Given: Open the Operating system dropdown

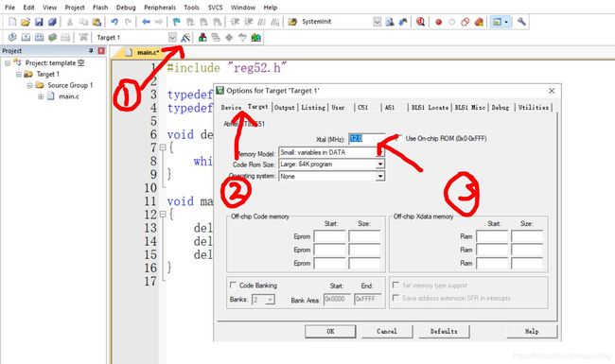Looking at the screenshot, I should point(380,176).
